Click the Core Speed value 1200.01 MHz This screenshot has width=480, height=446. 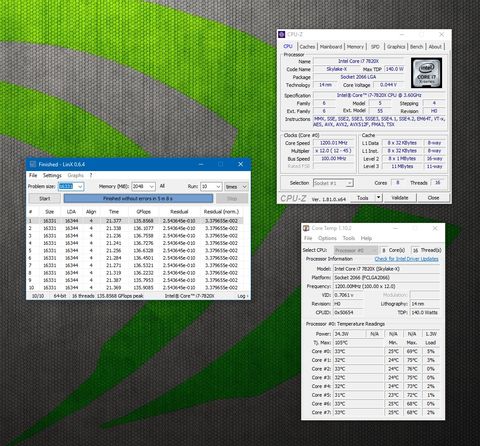pyautogui.click(x=333, y=143)
